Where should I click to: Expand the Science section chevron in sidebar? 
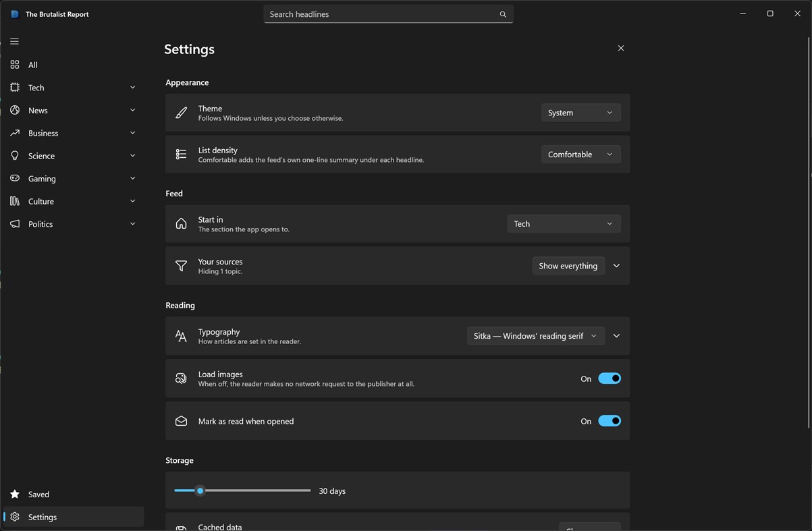point(132,156)
